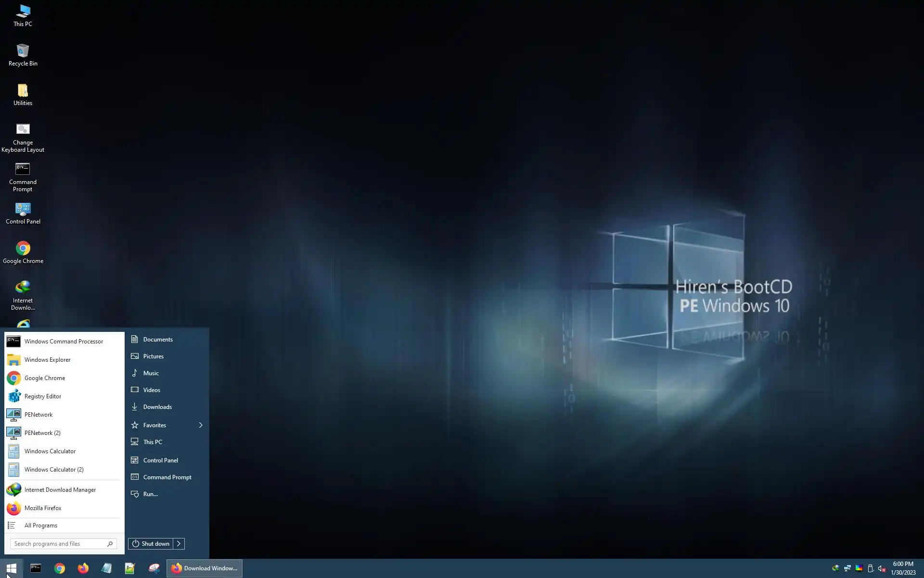
Task: Click the Search programs and files field
Action: click(x=58, y=544)
